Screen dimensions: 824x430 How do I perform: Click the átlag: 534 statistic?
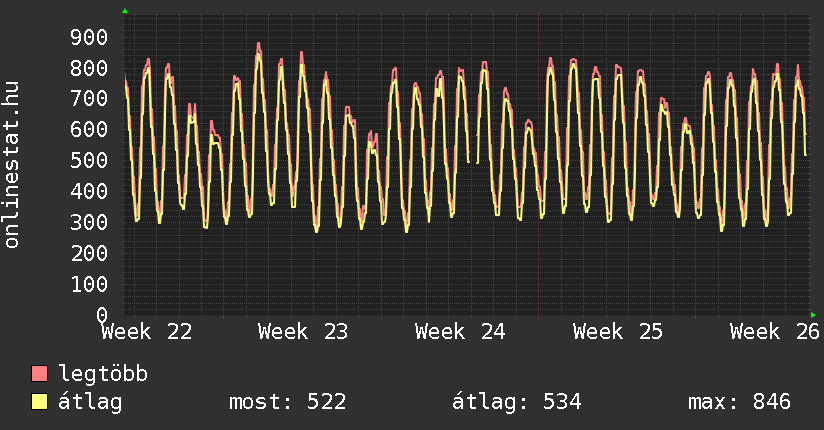click(x=517, y=402)
